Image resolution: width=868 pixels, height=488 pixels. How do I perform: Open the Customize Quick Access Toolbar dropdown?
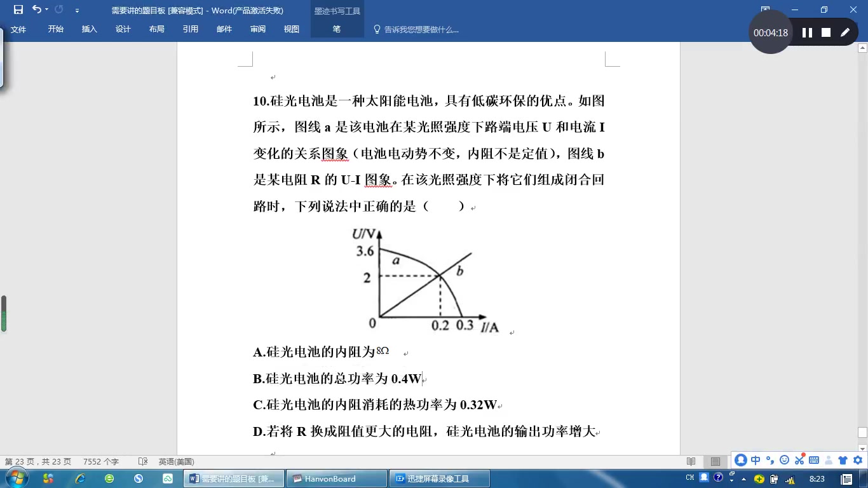pyautogui.click(x=76, y=10)
